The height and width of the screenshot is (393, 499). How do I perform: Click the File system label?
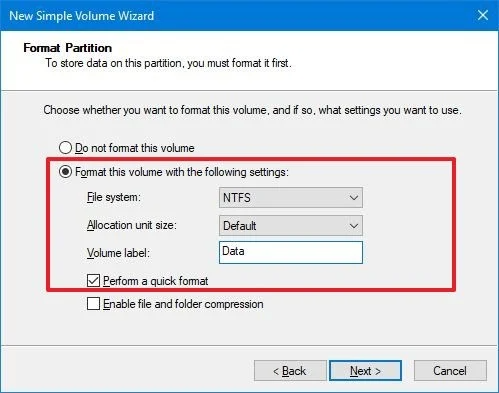point(114,197)
